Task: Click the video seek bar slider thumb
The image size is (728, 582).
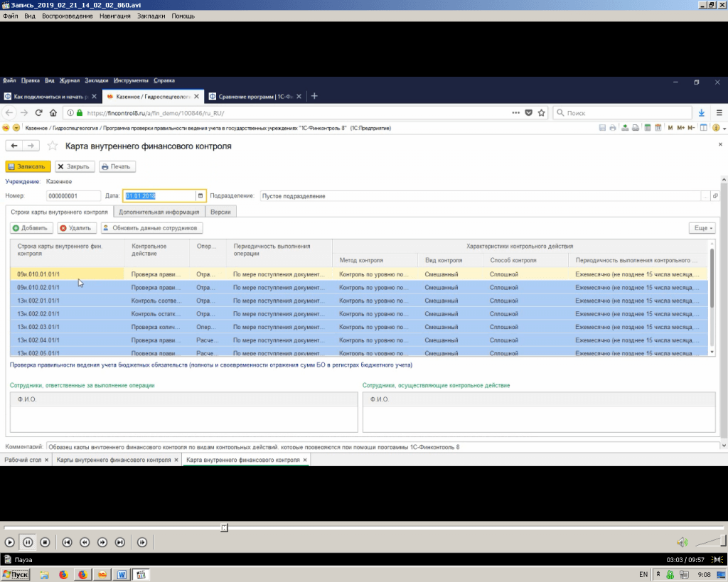Action: 225,527
